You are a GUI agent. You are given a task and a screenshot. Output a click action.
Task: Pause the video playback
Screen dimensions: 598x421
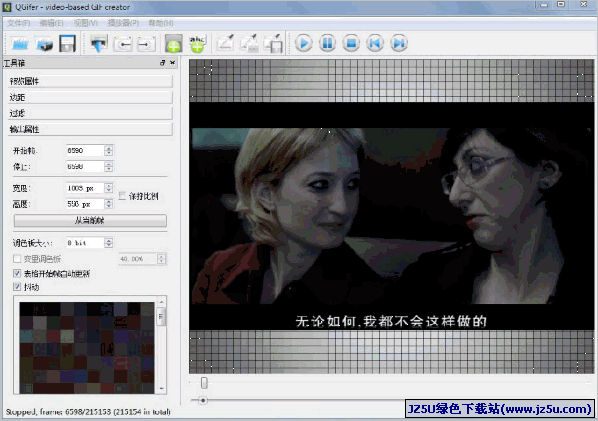[x=328, y=43]
